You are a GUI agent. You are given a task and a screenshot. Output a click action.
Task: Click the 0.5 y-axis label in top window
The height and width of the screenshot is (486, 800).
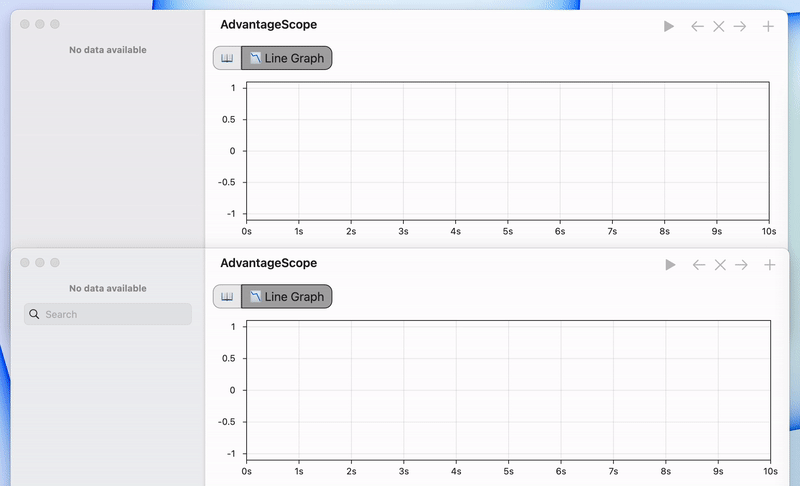(229, 119)
